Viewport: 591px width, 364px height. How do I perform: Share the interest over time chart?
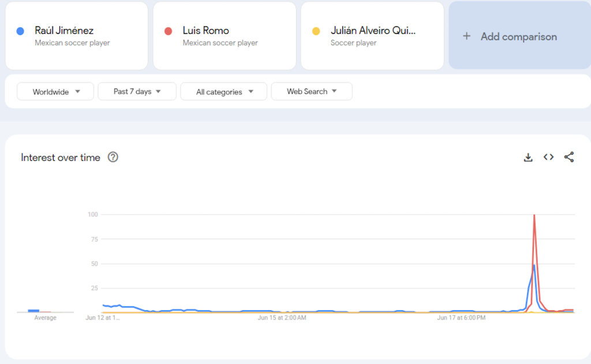568,157
